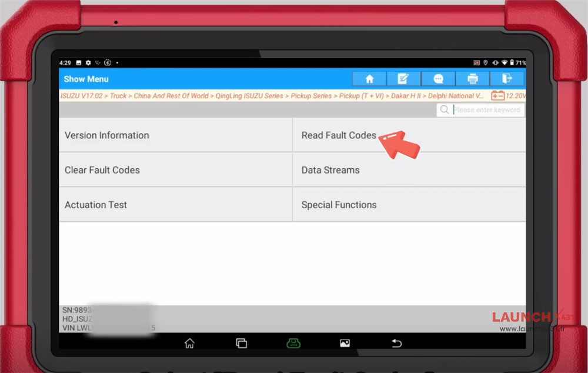
Task: Click 'QingLing ISUZU Series' in the breadcrumb
Action: pos(249,96)
